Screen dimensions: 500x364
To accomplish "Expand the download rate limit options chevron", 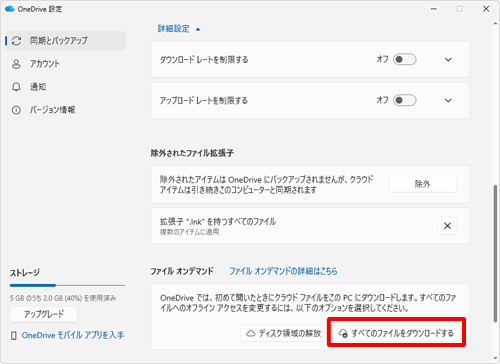I will click(x=448, y=60).
